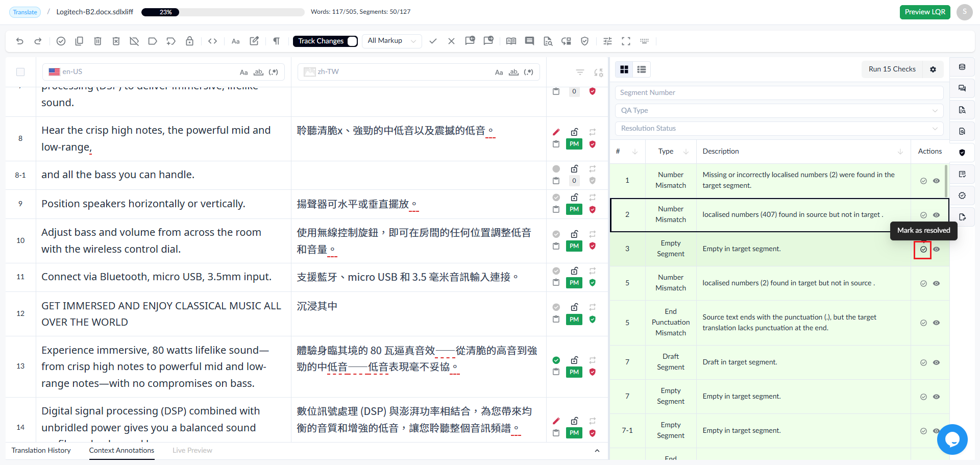980x465 pixels.
Task: Toggle regex option in zh-TW search
Action: pos(529,72)
